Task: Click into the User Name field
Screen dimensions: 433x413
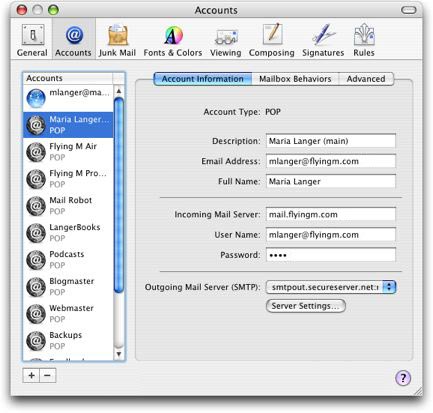Action: click(331, 235)
